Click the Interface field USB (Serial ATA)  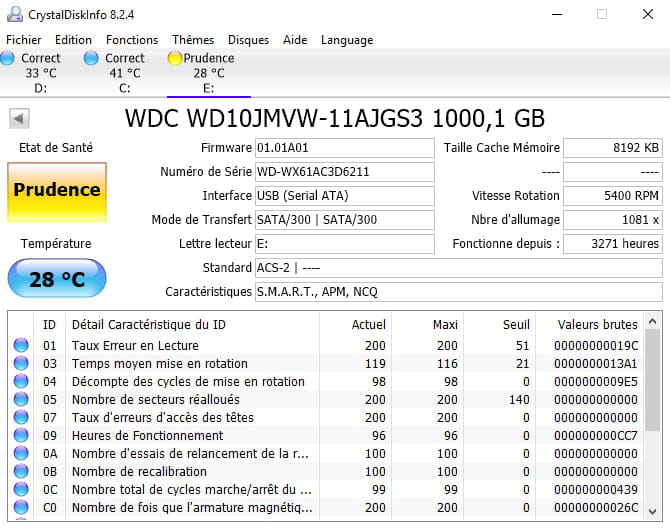pos(345,196)
